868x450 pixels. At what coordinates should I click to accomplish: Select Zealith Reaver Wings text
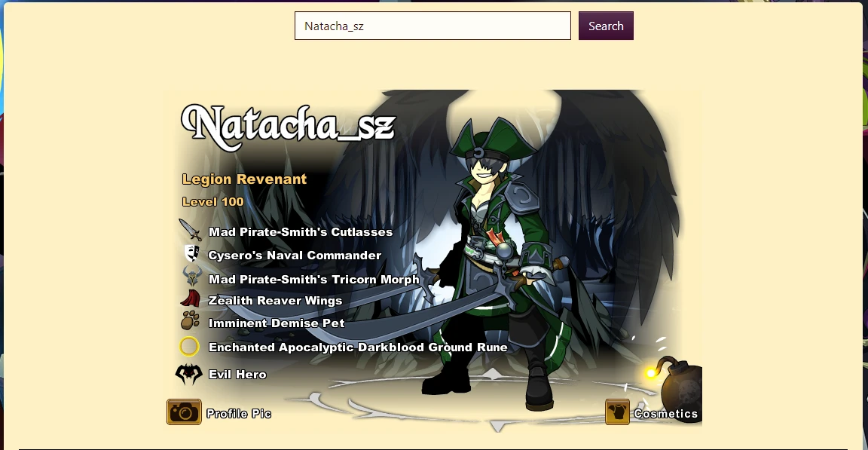(x=275, y=301)
